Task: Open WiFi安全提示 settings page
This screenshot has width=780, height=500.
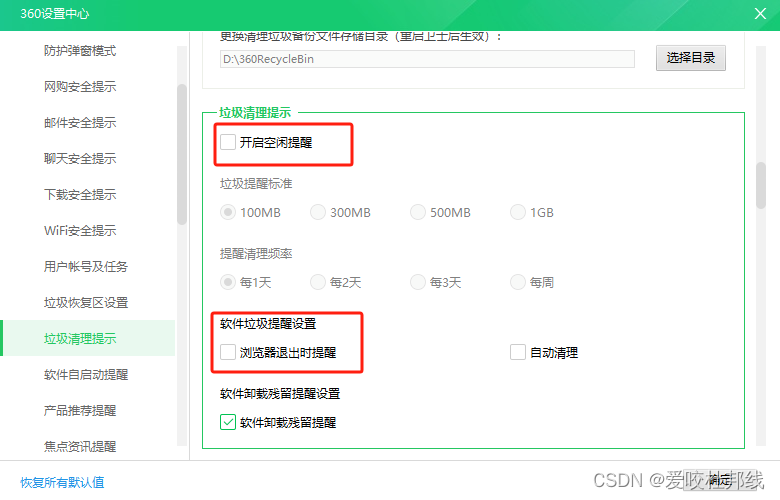Action: tap(80, 230)
